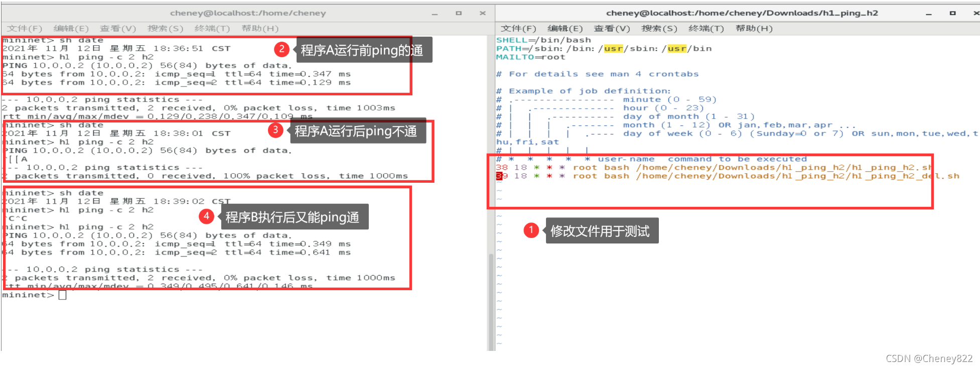Click the '# Example of job definition:' line
Viewport: 980px width, 369px height.
(583, 91)
